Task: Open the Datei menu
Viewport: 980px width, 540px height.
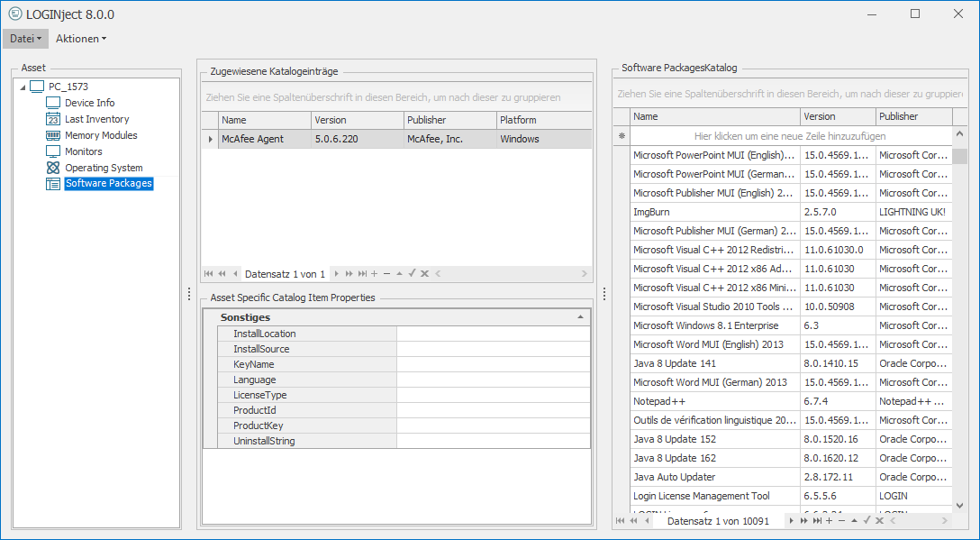Action: 25,39
